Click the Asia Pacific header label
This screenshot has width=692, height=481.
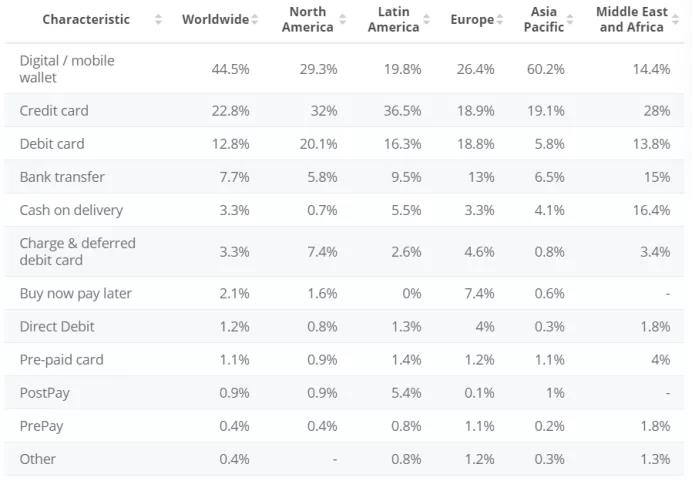544,20
